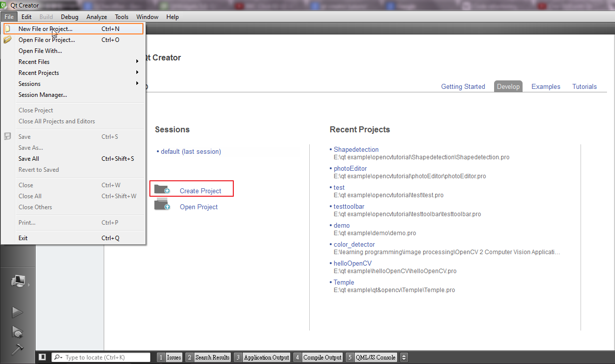Click the Open Project link
This screenshot has height=364, width=615.
(x=199, y=207)
